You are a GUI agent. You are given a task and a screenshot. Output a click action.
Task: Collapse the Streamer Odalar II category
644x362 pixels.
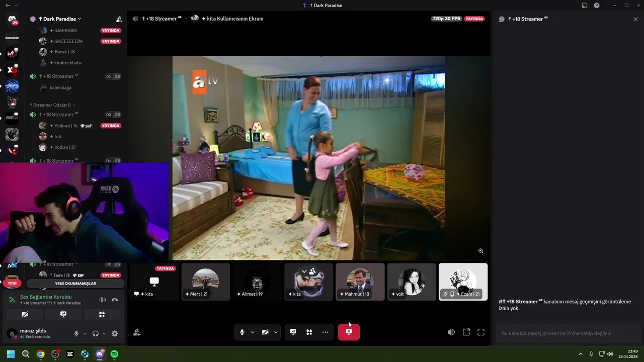(x=52, y=105)
